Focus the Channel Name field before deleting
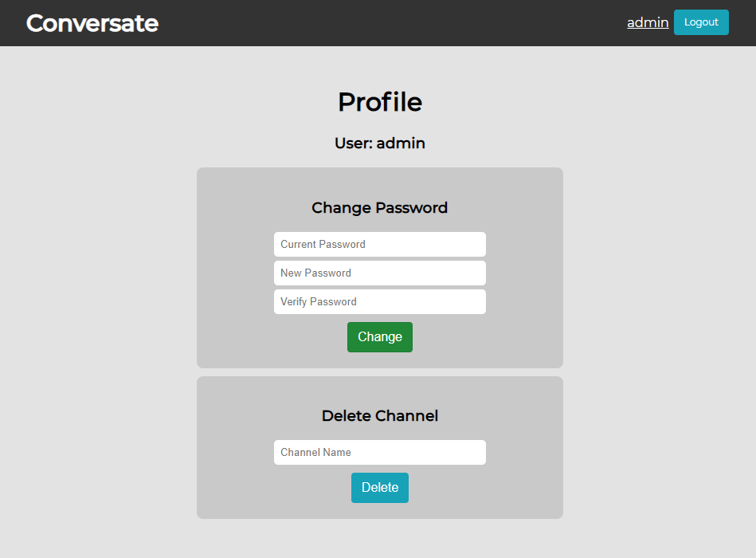 pyautogui.click(x=380, y=452)
